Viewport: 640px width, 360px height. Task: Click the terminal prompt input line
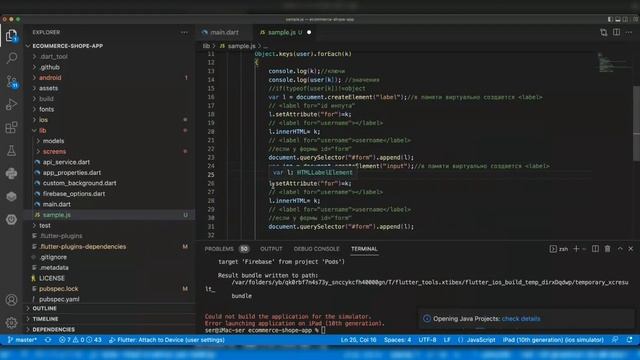[x=264, y=330]
